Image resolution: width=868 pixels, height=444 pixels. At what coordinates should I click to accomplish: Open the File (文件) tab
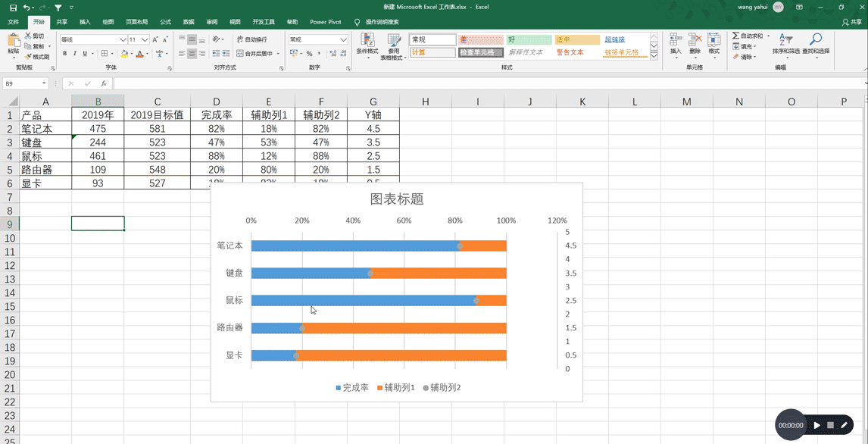click(14, 22)
